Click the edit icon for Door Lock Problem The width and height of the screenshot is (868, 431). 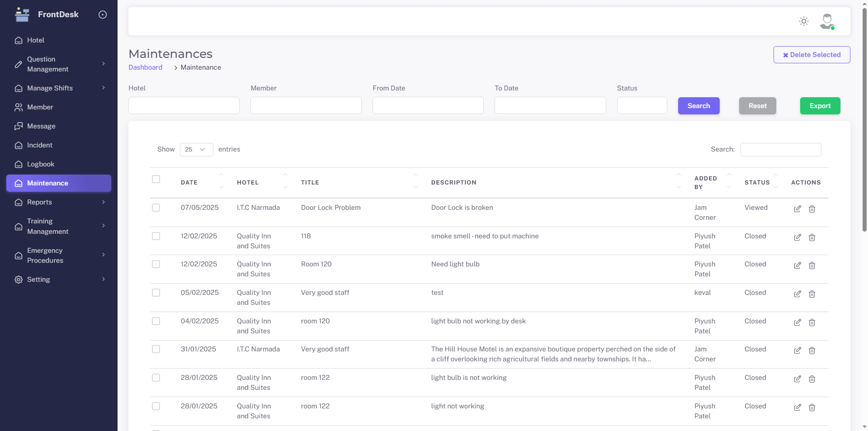[797, 209]
